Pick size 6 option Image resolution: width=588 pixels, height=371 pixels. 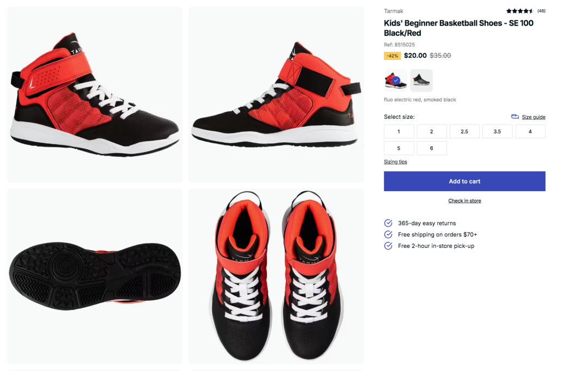point(432,148)
